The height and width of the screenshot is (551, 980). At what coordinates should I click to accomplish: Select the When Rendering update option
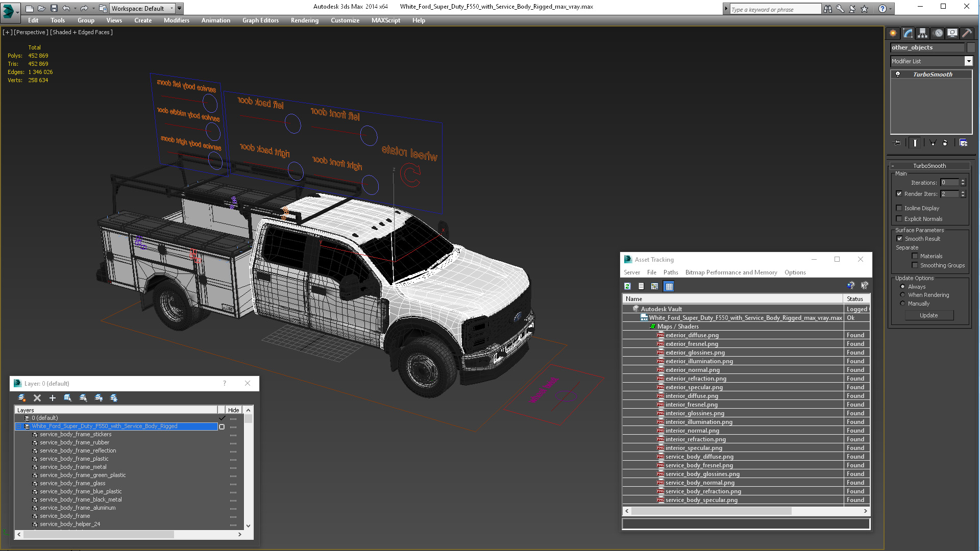(902, 295)
